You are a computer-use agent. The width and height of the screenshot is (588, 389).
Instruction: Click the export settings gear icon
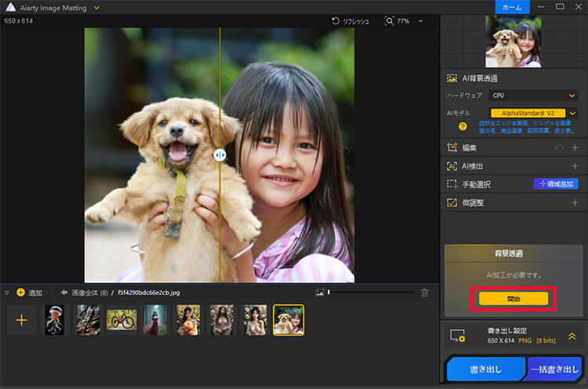457,336
